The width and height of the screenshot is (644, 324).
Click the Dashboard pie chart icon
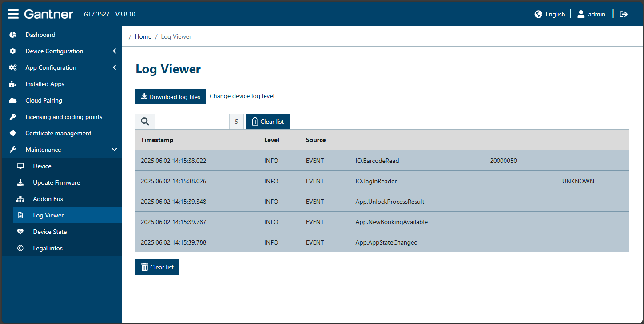(x=13, y=35)
